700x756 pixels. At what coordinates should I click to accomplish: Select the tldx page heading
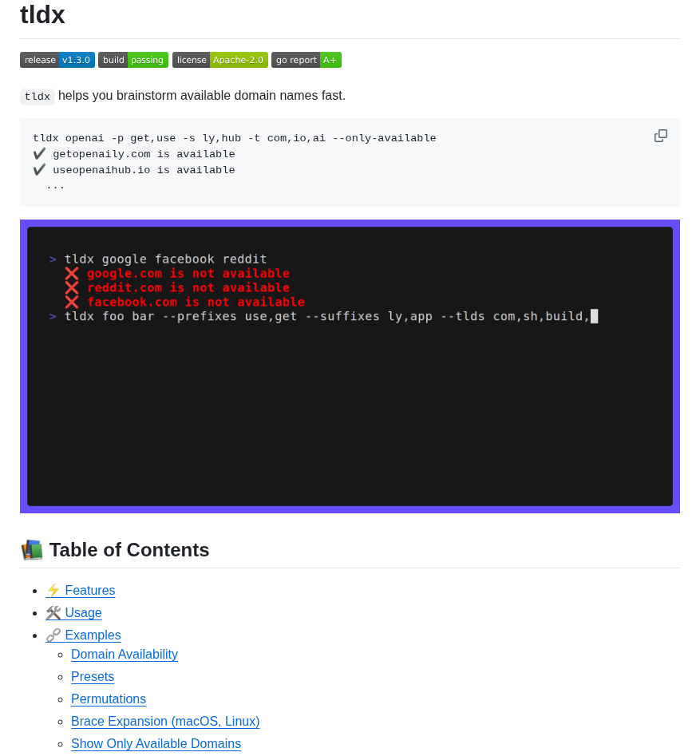(x=42, y=14)
